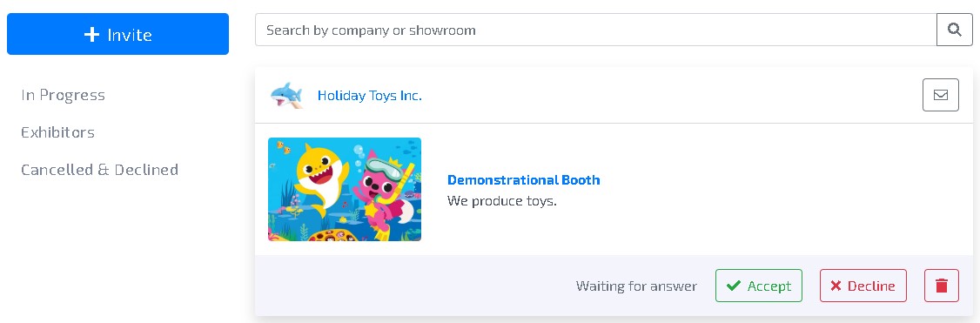Accept the Holiday Toys booth request
Screen dimensions: 980x323
[759, 286]
